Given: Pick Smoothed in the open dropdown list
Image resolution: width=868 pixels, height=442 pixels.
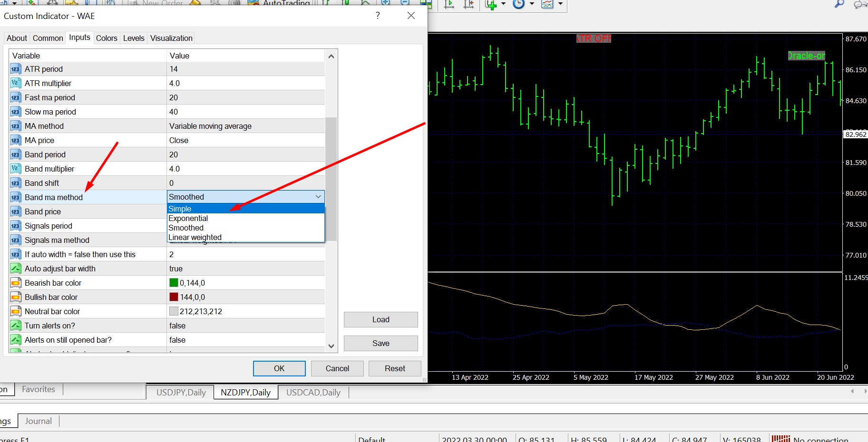Looking at the screenshot, I should (x=246, y=228).
